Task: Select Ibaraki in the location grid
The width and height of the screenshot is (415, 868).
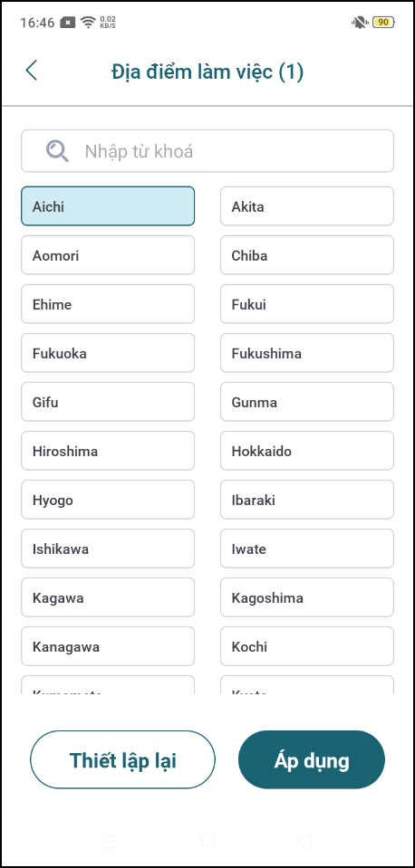Action: (307, 500)
